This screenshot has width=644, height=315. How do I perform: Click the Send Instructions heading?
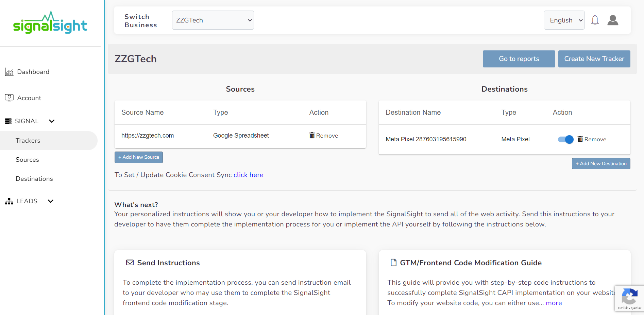coord(169,263)
